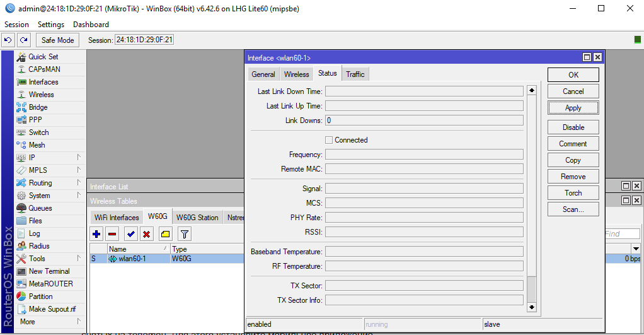
Task: Click the Redo arrow toolbar icon
Action: [x=24, y=40]
